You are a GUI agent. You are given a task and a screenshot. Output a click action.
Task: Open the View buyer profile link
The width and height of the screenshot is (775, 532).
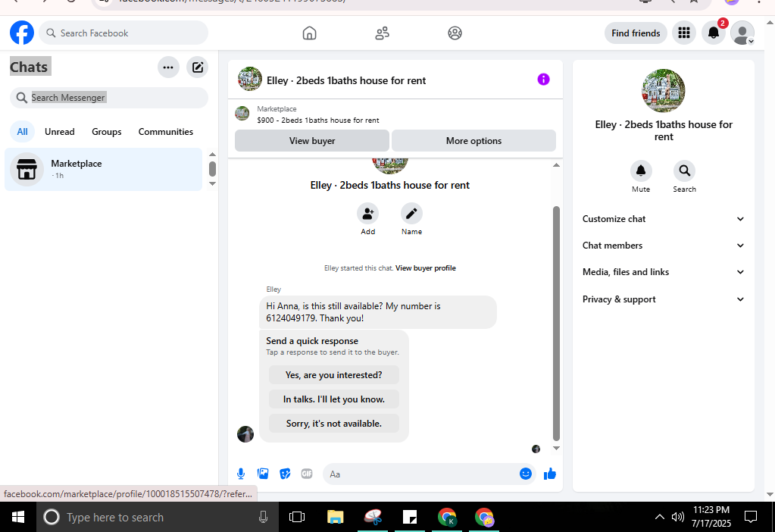click(x=426, y=268)
